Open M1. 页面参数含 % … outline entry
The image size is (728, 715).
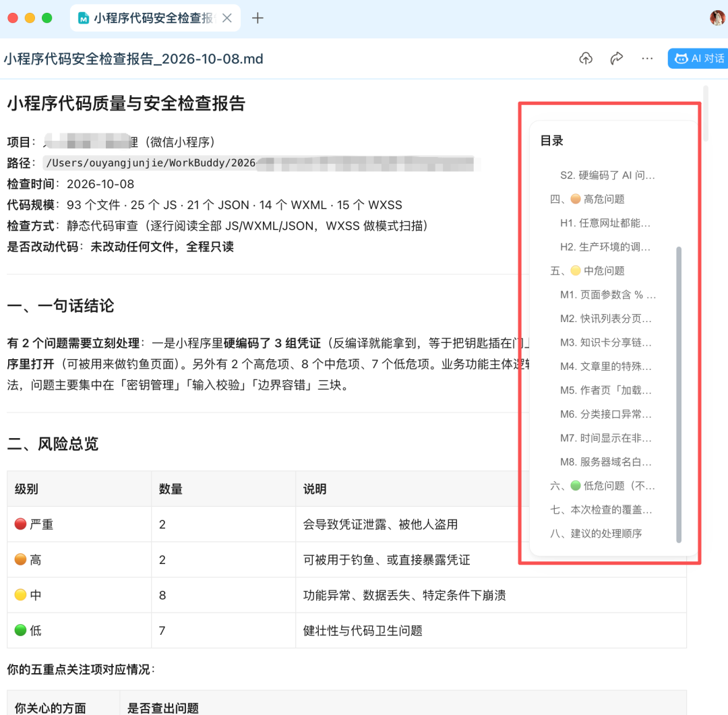pyautogui.click(x=608, y=294)
